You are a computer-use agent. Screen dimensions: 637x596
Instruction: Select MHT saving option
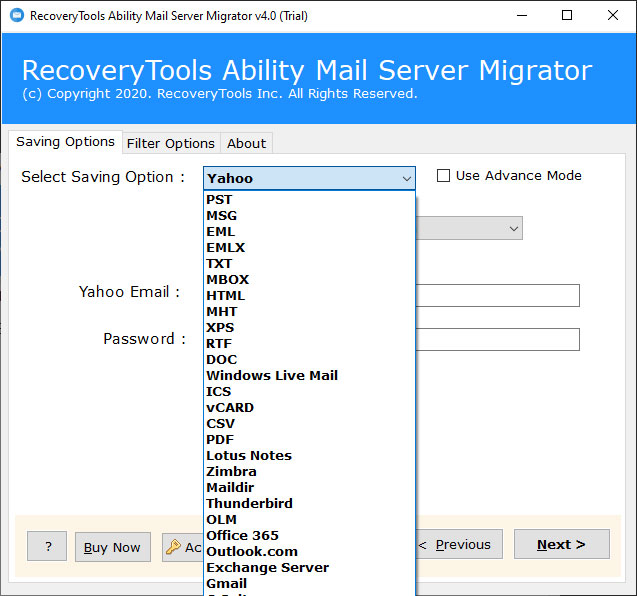tap(309, 311)
